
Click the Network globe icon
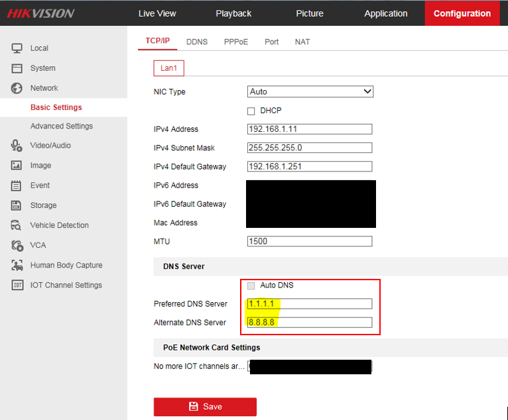17,88
